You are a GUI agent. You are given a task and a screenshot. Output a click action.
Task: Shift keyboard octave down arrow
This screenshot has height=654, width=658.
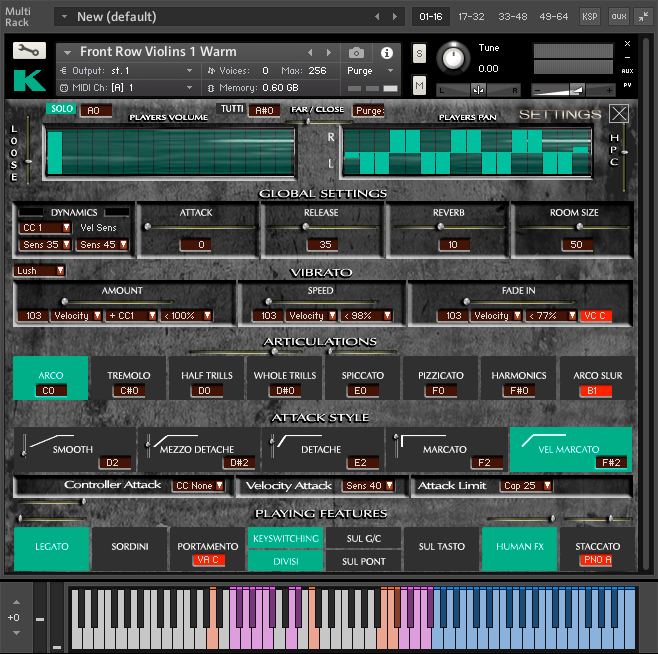click(x=16, y=633)
